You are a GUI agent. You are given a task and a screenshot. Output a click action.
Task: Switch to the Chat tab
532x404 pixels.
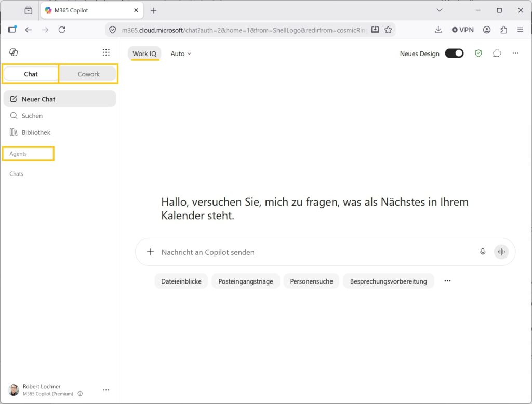tap(31, 74)
